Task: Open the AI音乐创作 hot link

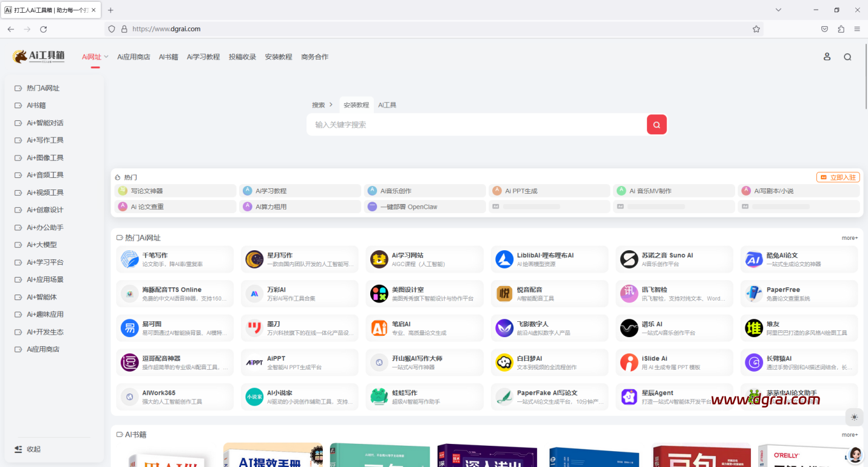Action: tap(425, 191)
